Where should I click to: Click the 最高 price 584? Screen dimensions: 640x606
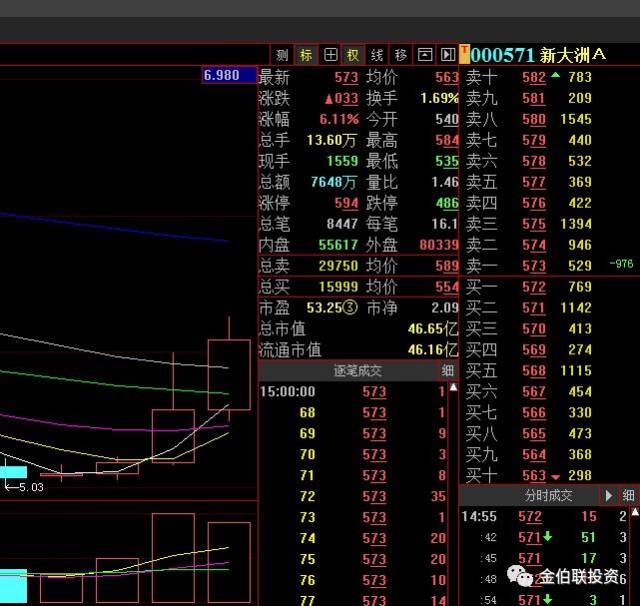447,140
